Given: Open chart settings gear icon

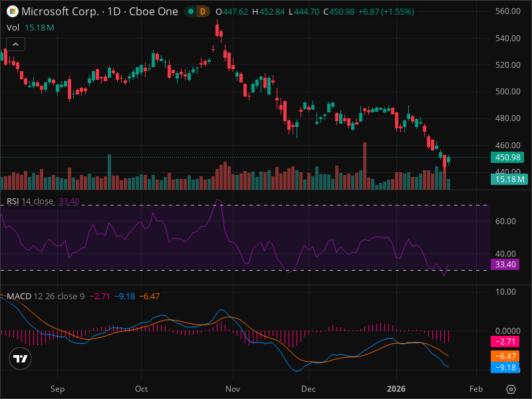Looking at the screenshot, I should point(511,389).
